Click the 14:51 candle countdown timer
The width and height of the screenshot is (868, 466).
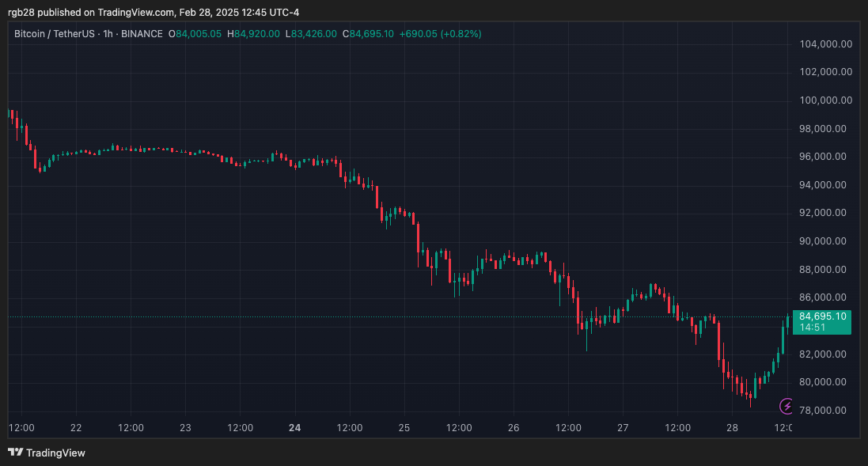point(813,328)
